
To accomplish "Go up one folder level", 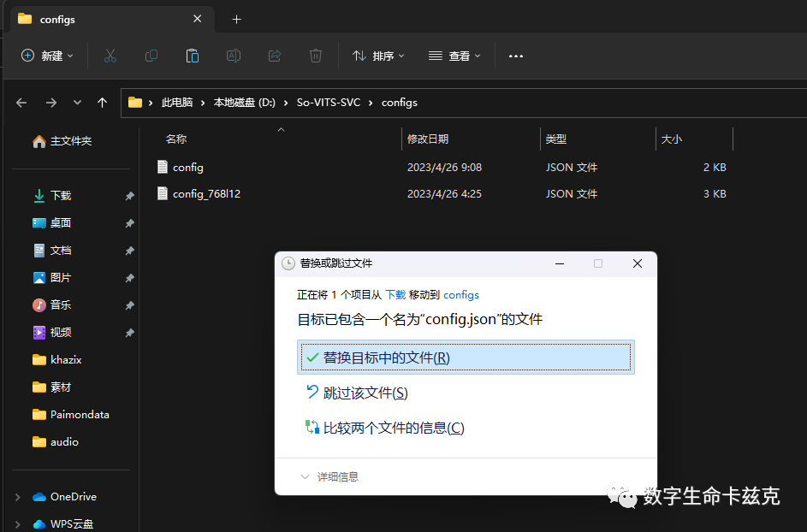I will pyautogui.click(x=103, y=103).
